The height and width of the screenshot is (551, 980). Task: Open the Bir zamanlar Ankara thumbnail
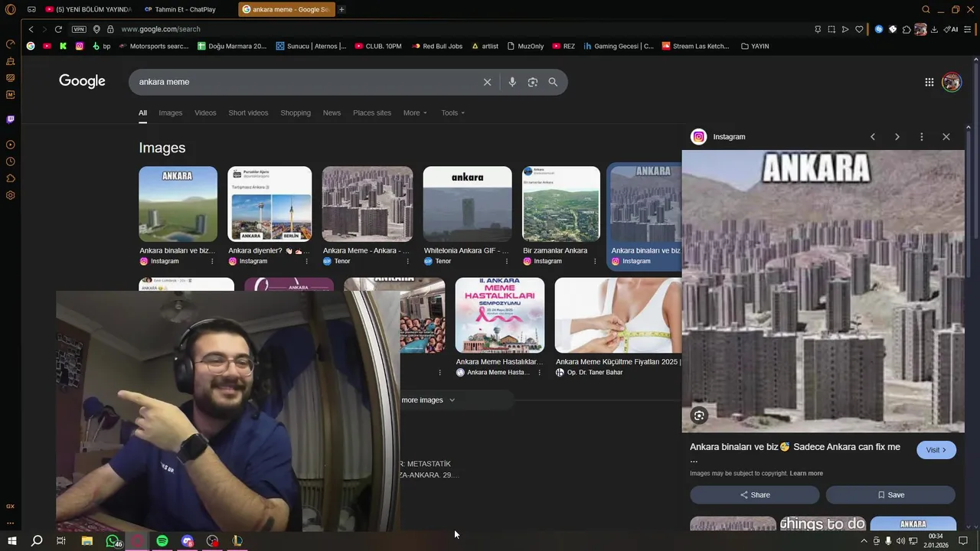561,204
